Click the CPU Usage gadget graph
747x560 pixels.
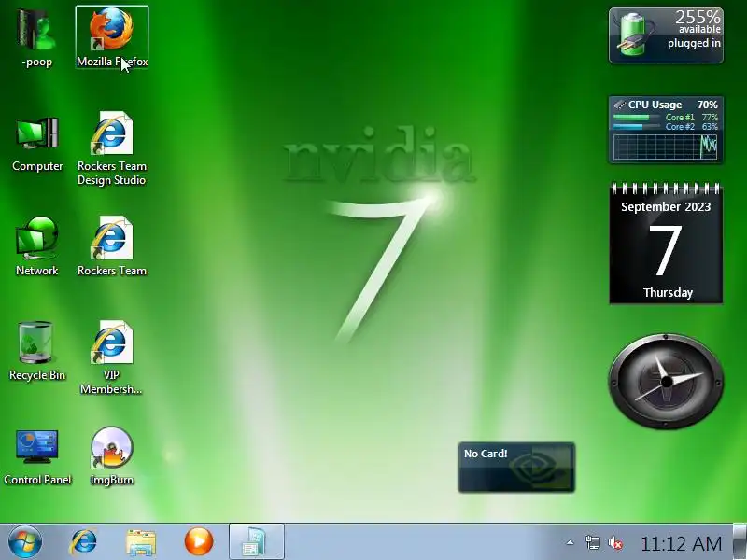pyautogui.click(x=666, y=147)
